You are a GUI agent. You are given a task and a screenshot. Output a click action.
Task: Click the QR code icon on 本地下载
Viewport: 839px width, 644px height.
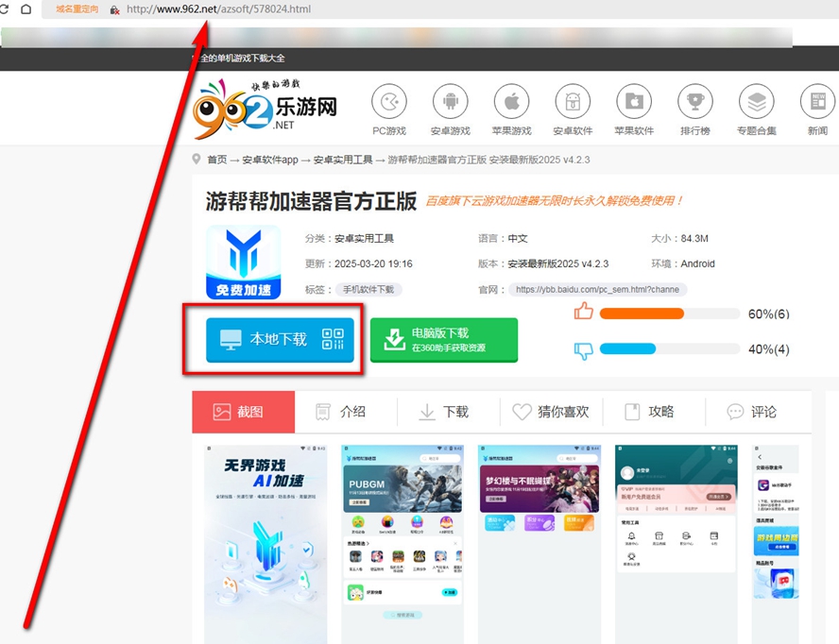(333, 339)
